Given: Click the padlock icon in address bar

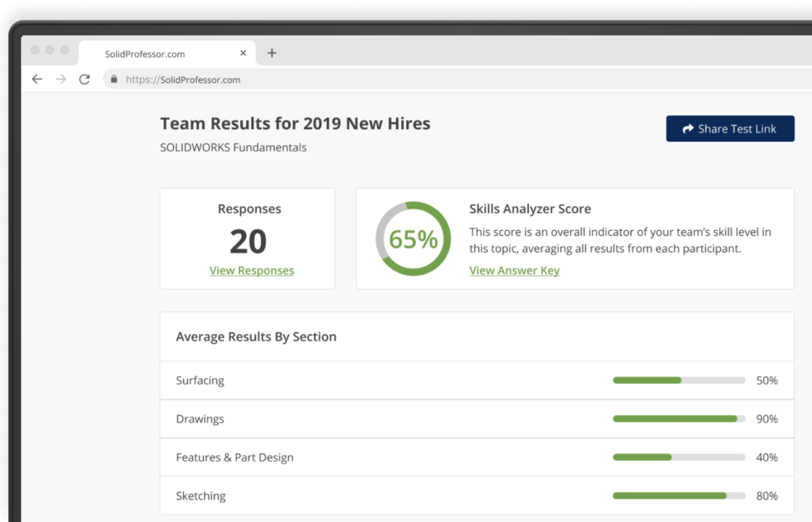Looking at the screenshot, I should (x=114, y=79).
